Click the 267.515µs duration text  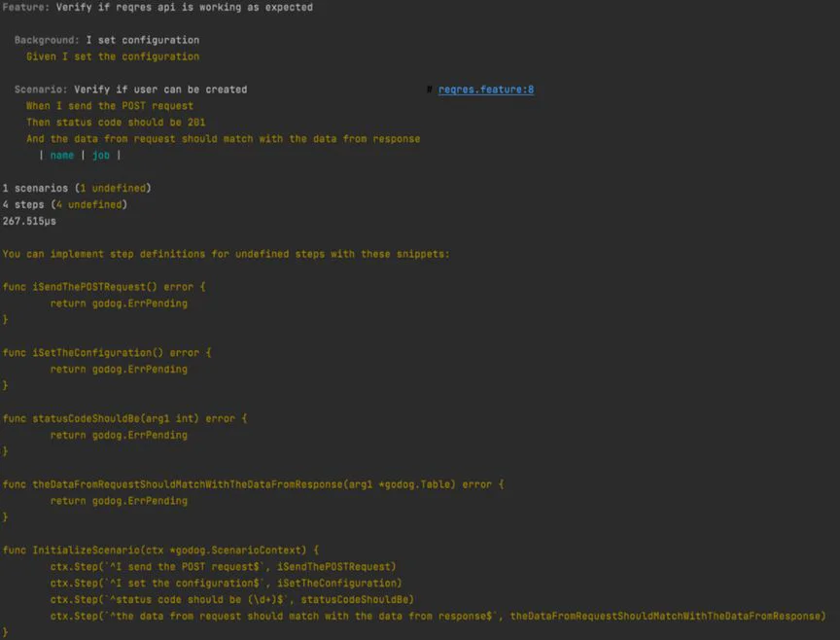point(29,222)
